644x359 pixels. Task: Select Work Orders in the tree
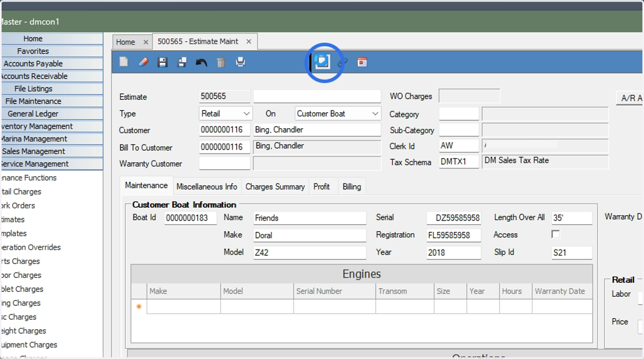click(x=18, y=206)
